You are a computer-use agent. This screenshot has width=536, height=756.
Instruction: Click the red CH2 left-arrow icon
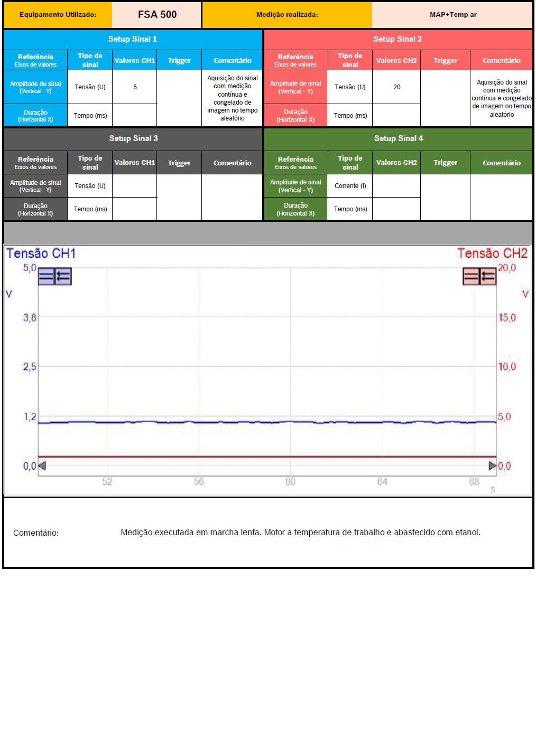coord(488,276)
